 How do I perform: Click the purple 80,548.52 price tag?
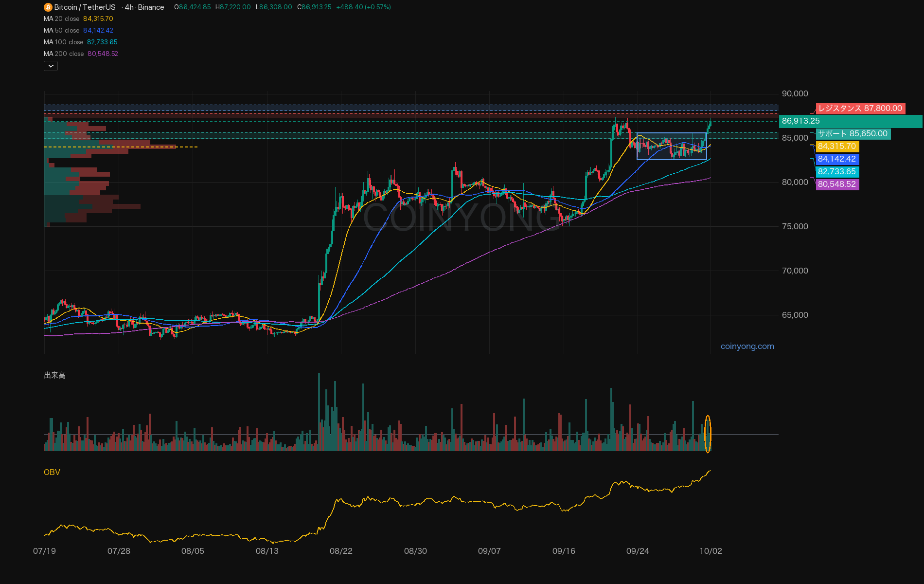(837, 184)
